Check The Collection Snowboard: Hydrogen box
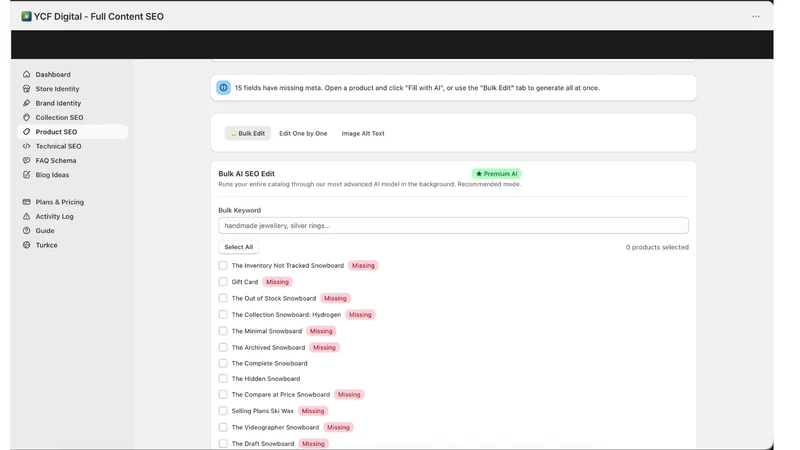The height and width of the screenshot is (450, 800). click(223, 314)
